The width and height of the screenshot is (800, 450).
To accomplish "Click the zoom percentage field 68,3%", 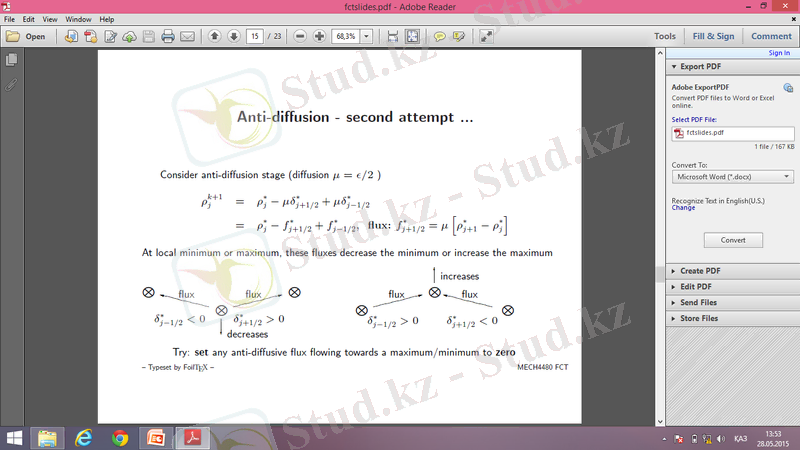I will (346, 36).
